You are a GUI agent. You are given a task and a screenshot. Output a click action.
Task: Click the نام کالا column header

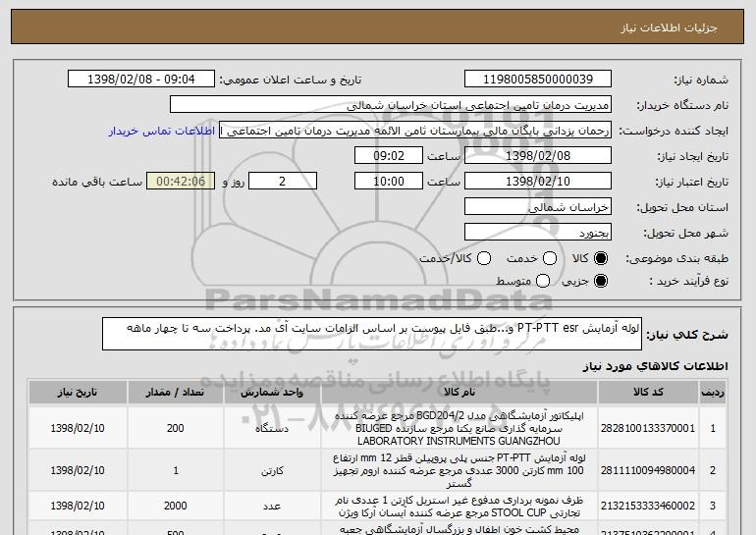point(459,393)
